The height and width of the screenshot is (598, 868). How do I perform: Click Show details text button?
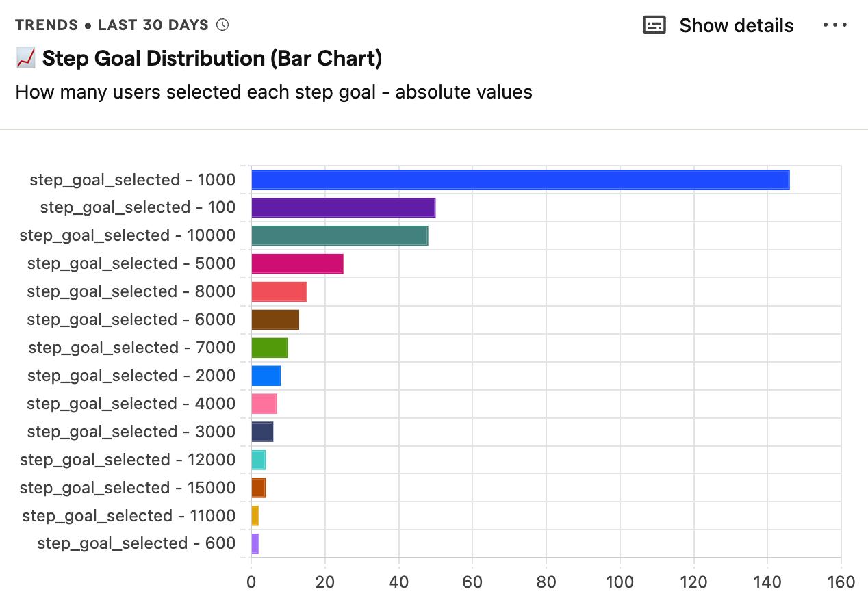pyautogui.click(x=736, y=26)
